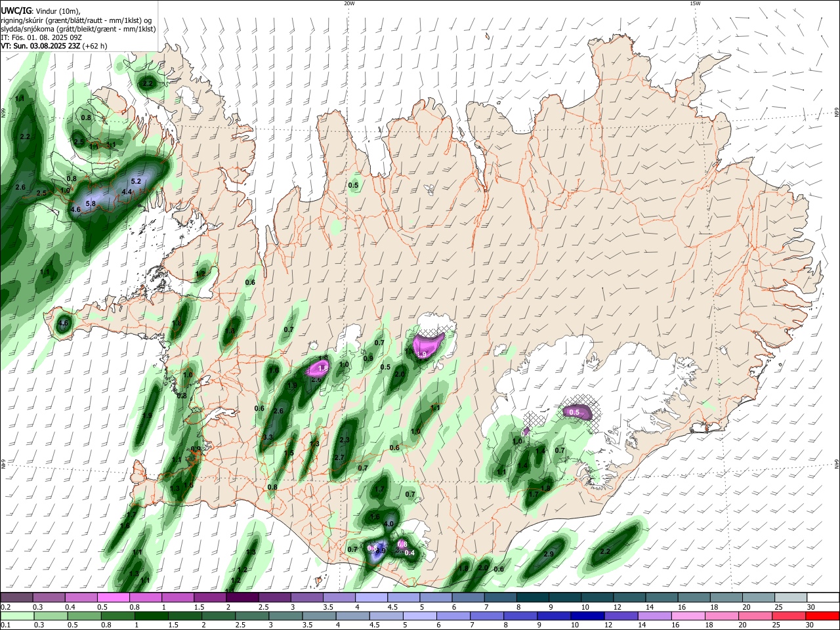Pick the light grey 25 swatch in upper legend
The image size is (840, 630).
tap(791, 598)
